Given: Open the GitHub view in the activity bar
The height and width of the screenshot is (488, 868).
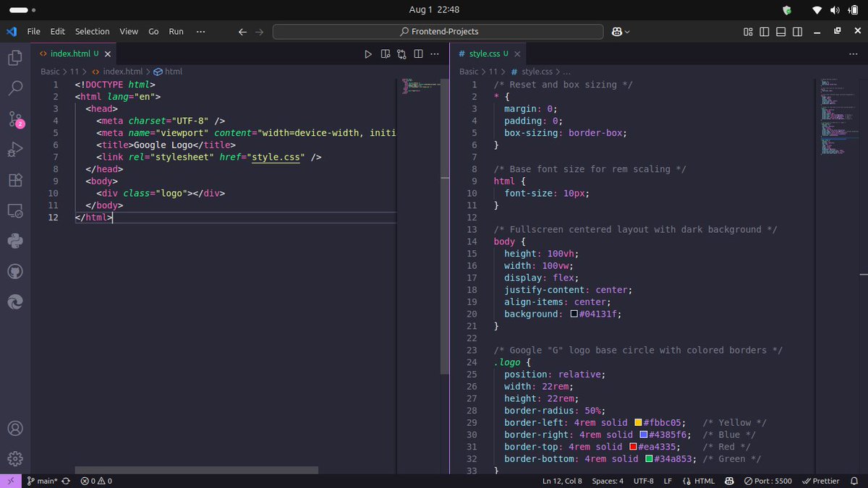Looking at the screenshot, I should tap(15, 271).
